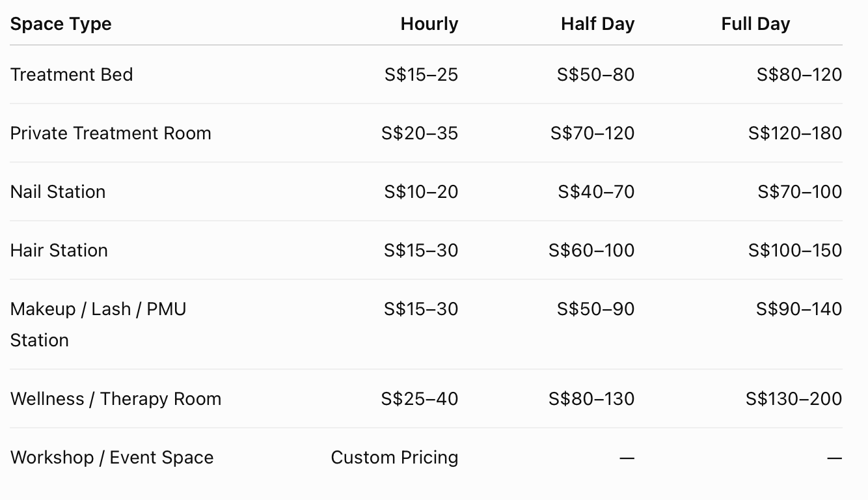Select the Treatment Bed row label
The image size is (868, 500).
pos(72,74)
